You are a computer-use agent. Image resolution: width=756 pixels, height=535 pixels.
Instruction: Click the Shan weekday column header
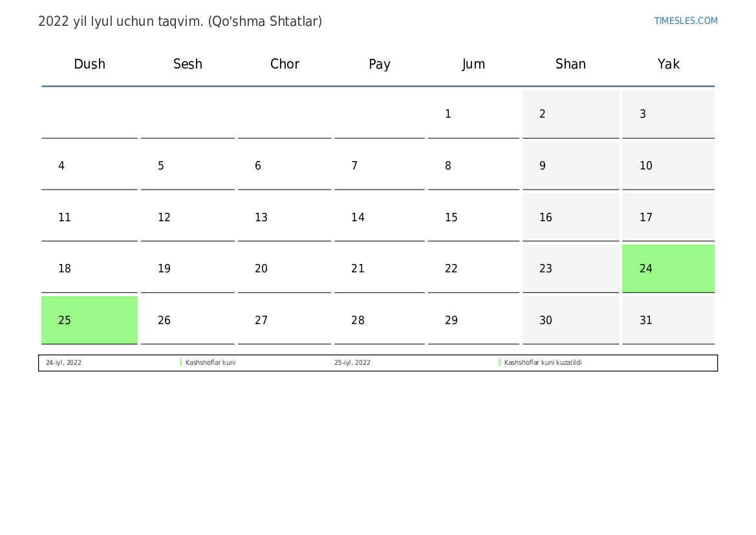tap(570, 64)
